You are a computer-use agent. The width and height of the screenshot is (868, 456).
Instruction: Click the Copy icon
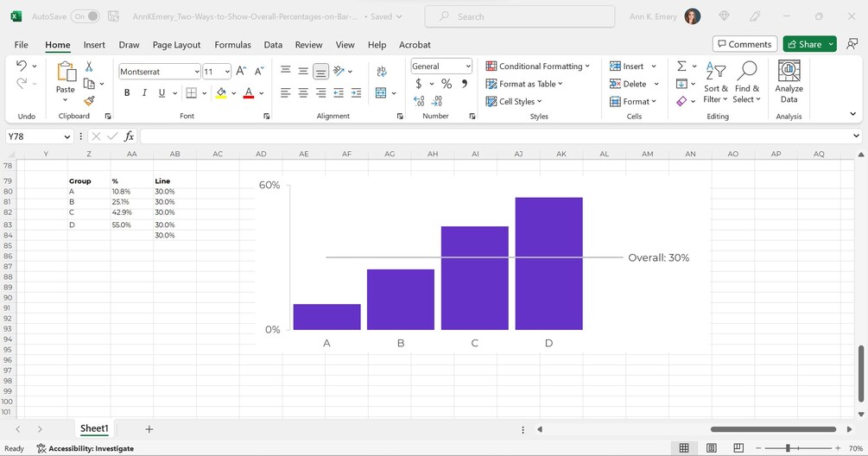coord(89,84)
